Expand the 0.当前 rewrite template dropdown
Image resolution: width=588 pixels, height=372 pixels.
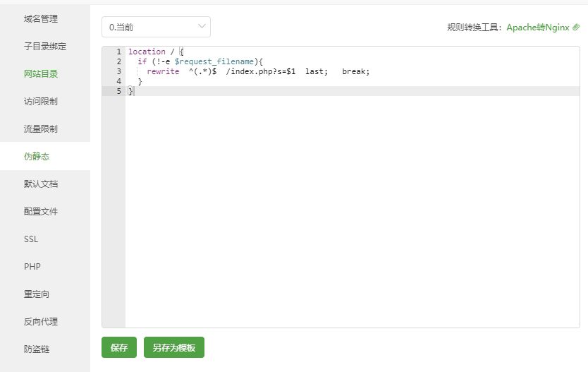tap(156, 27)
